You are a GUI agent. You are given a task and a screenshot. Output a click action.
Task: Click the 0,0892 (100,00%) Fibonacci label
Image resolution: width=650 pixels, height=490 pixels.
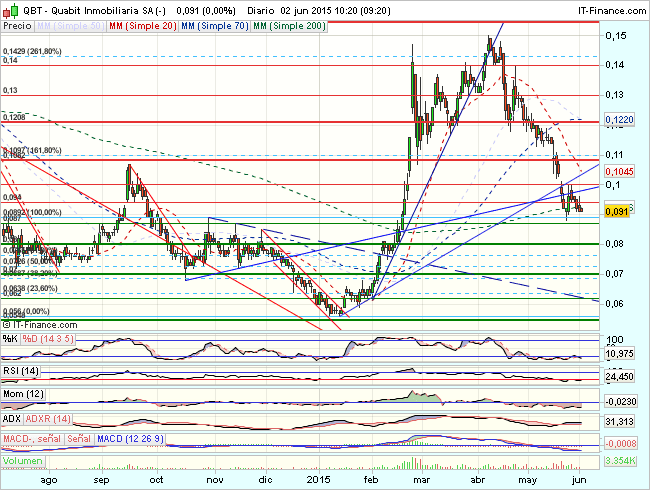coord(32,212)
